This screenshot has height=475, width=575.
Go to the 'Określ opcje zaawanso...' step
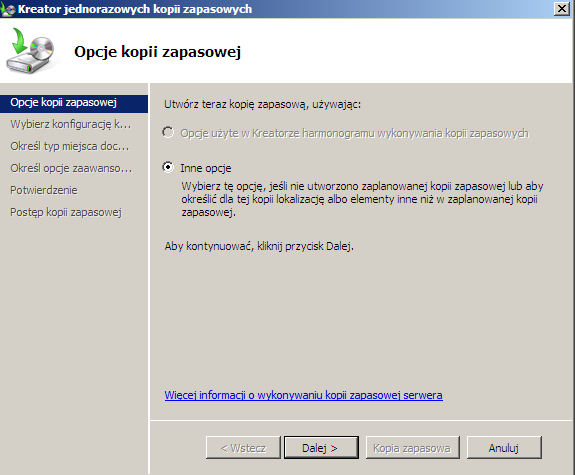point(71,168)
